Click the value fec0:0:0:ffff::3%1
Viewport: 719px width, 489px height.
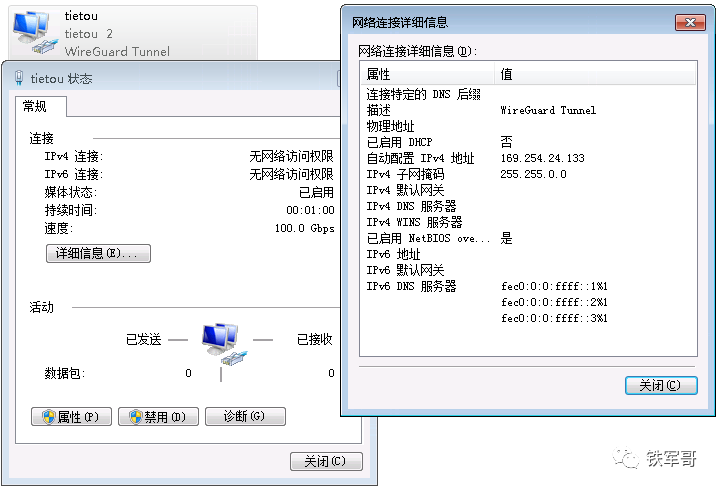(x=554, y=318)
